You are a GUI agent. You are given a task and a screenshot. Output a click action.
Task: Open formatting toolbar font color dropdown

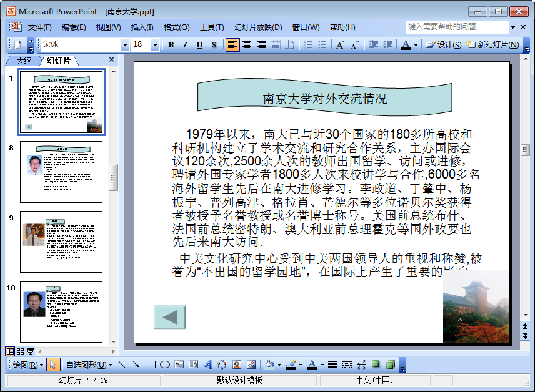point(416,45)
